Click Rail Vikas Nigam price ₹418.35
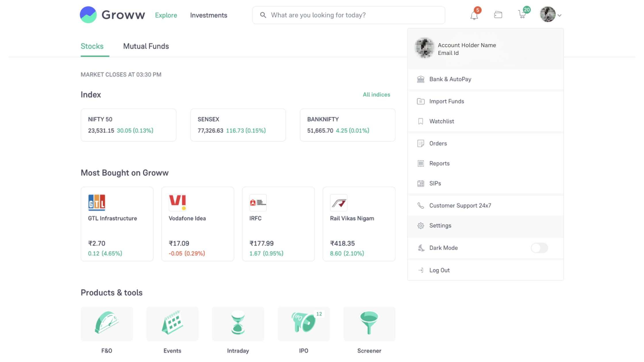Screen dimensions: 644x362 click(x=342, y=243)
